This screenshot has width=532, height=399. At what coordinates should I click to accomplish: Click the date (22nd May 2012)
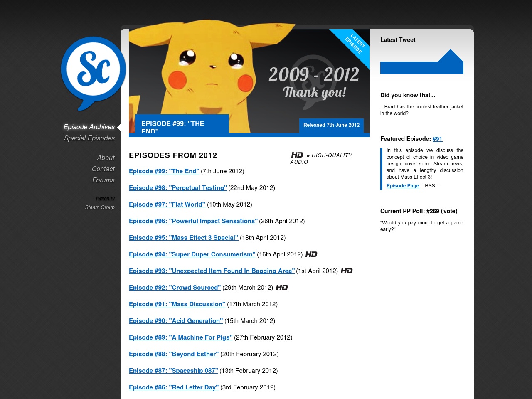click(x=252, y=188)
